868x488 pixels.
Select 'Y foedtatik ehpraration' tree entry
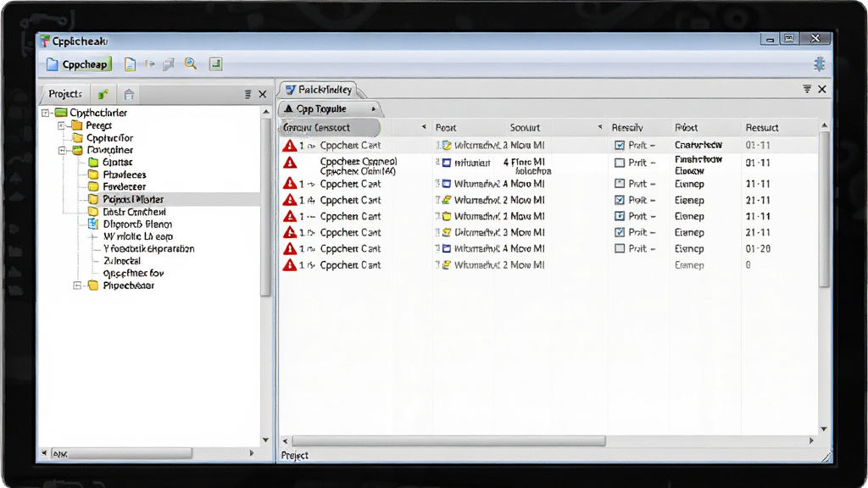pos(149,249)
